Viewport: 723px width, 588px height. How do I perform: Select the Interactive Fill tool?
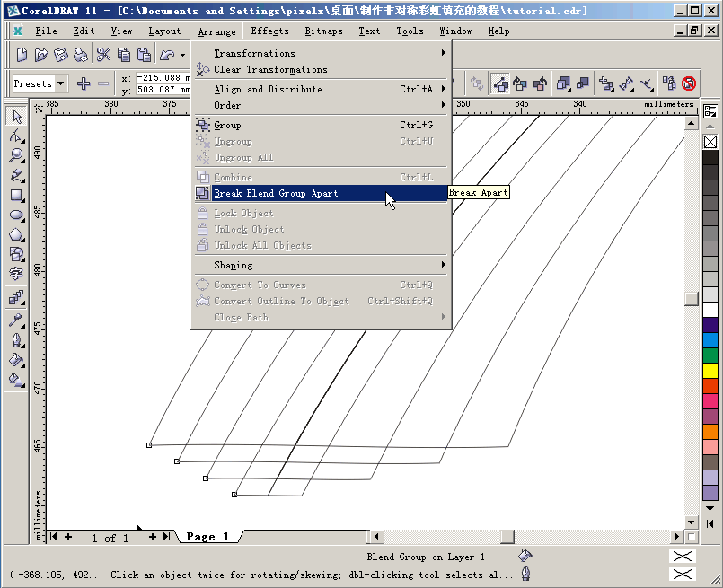16,380
